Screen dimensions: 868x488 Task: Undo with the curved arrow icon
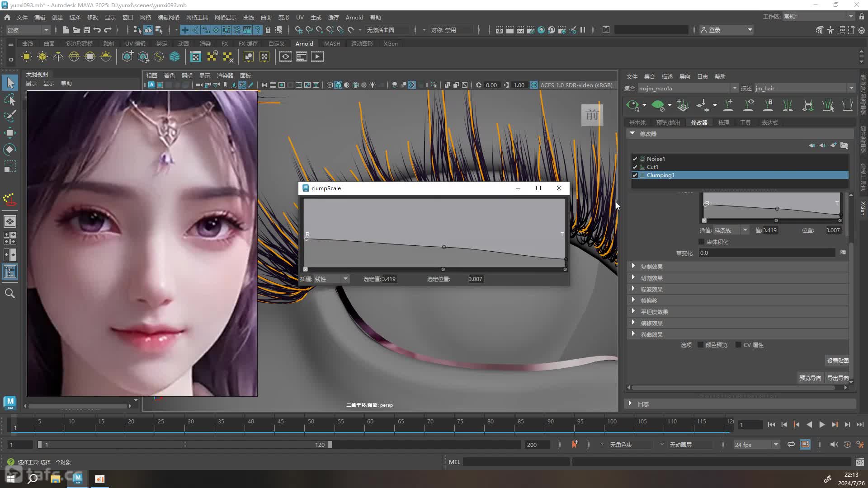97,30
